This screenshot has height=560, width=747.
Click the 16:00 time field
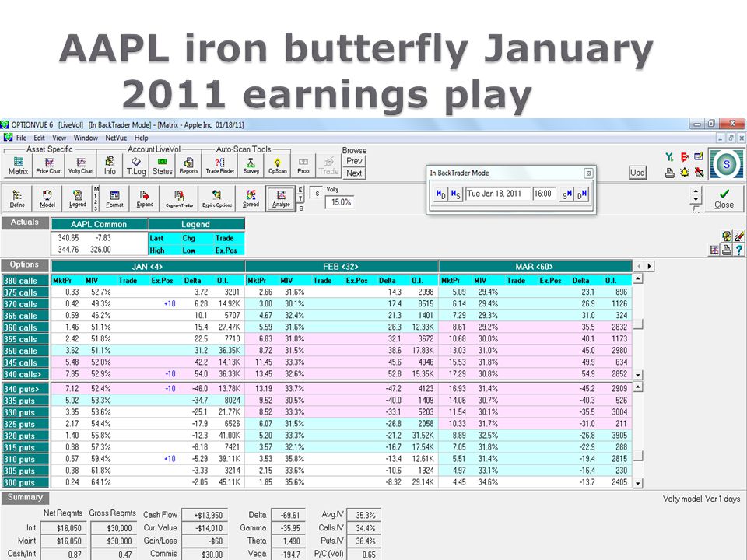(x=545, y=194)
